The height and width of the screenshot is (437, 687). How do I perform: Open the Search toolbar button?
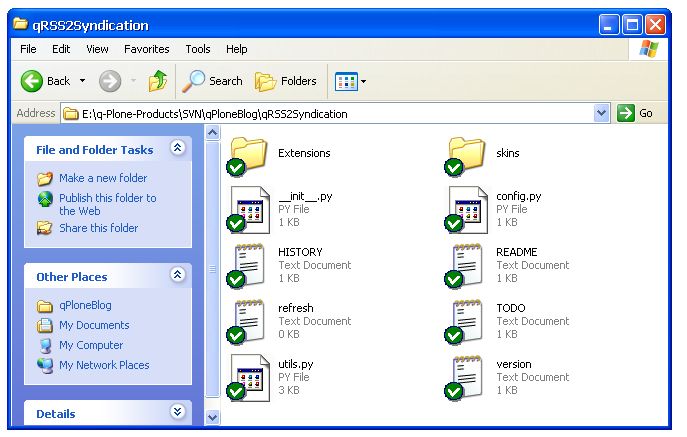click(x=213, y=81)
